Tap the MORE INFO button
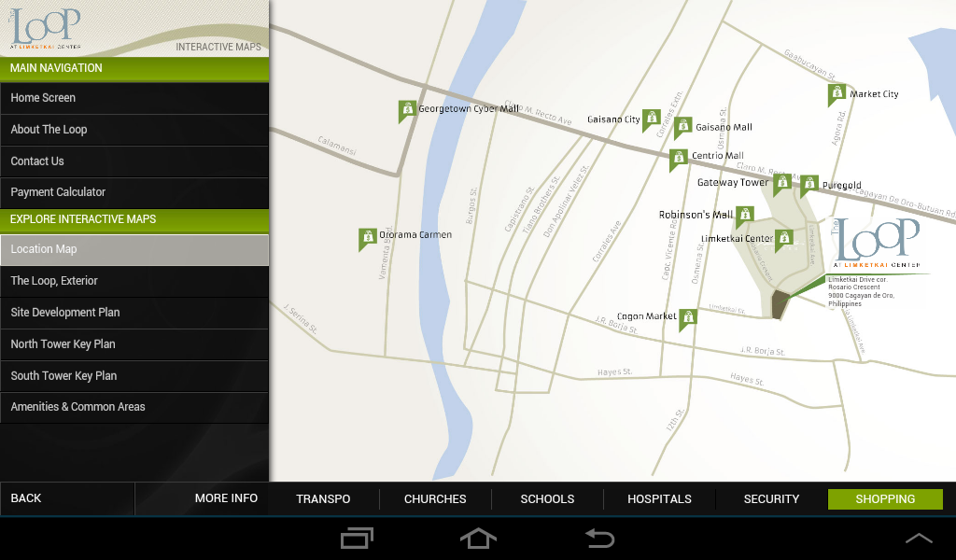 tap(202, 498)
